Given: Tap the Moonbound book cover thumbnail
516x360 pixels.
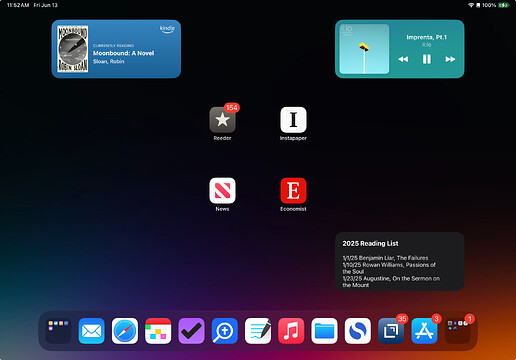Looking at the screenshot, I should [x=73, y=49].
